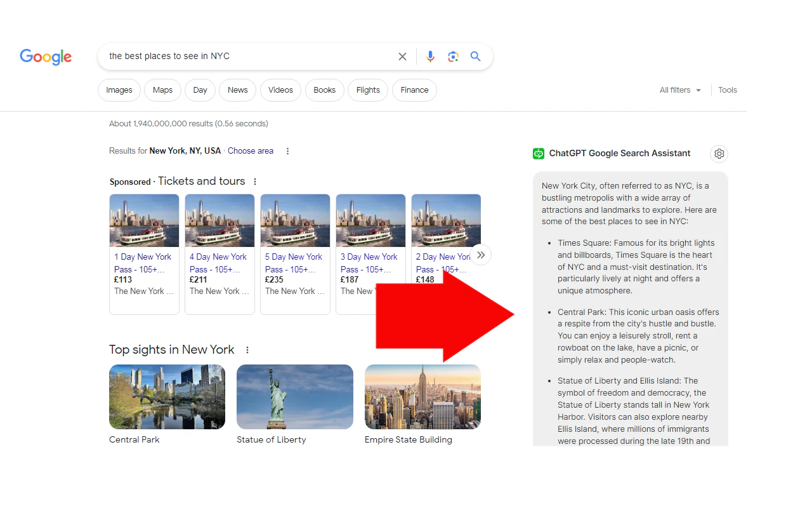The height and width of the screenshot is (508, 812).
Task: Open 4 Day New York Pass ad
Action: [x=219, y=263]
